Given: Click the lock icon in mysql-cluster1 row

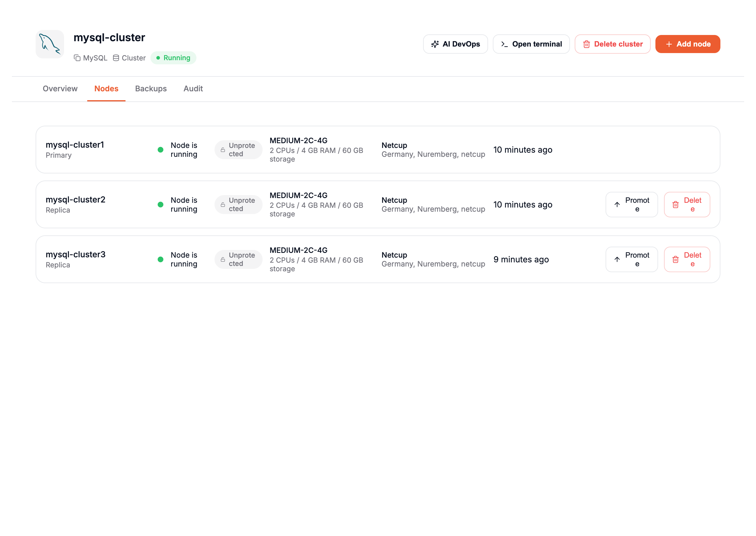Looking at the screenshot, I should 223,150.
